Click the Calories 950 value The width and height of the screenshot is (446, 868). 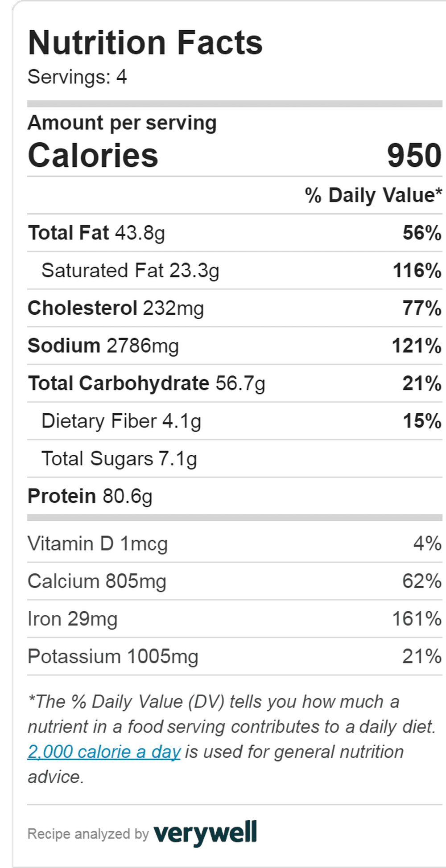click(414, 156)
